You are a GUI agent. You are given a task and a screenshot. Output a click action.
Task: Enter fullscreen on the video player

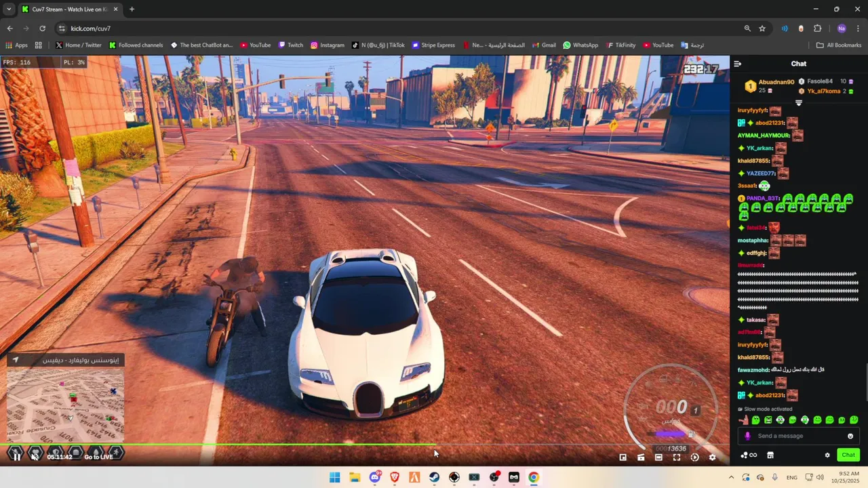coord(677,457)
